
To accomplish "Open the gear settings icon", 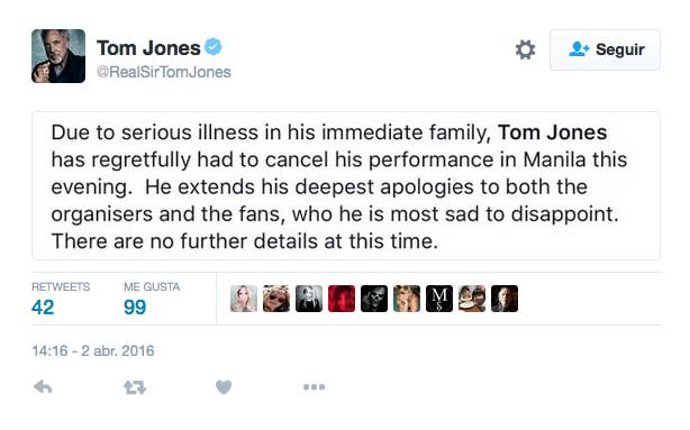I will [525, 50].
